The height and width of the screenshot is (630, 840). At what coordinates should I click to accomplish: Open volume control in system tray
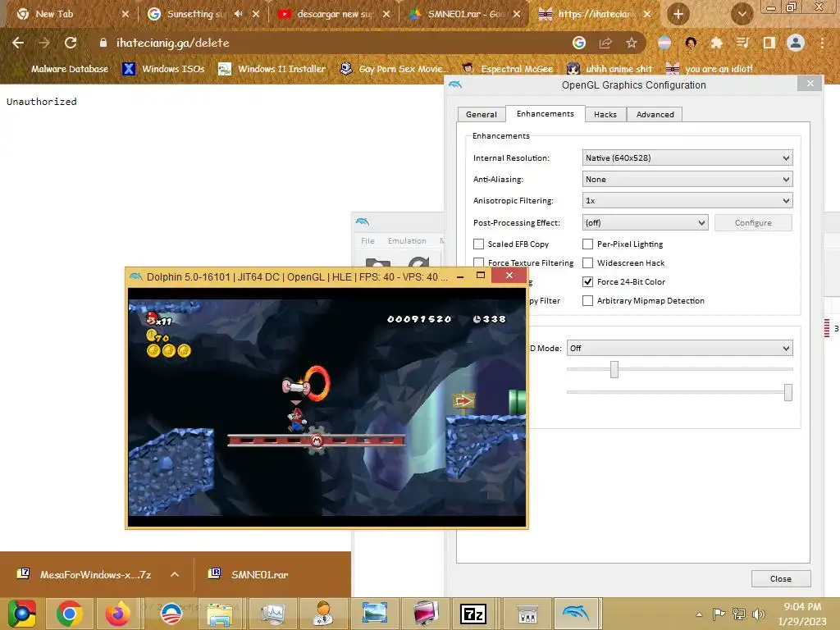tap(759, 614)
